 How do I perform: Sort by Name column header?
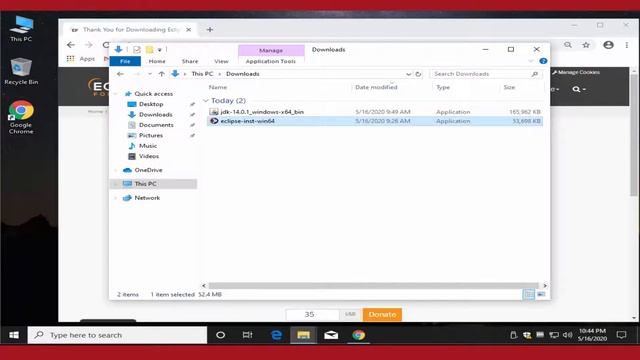point(218,87)
